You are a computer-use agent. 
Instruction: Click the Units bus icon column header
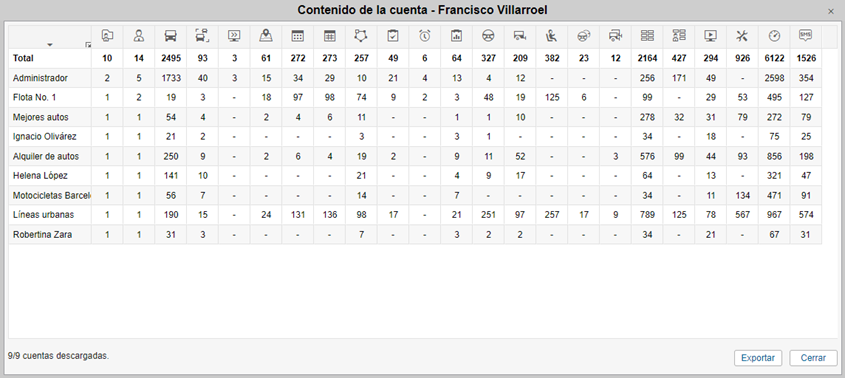[170, 36]
